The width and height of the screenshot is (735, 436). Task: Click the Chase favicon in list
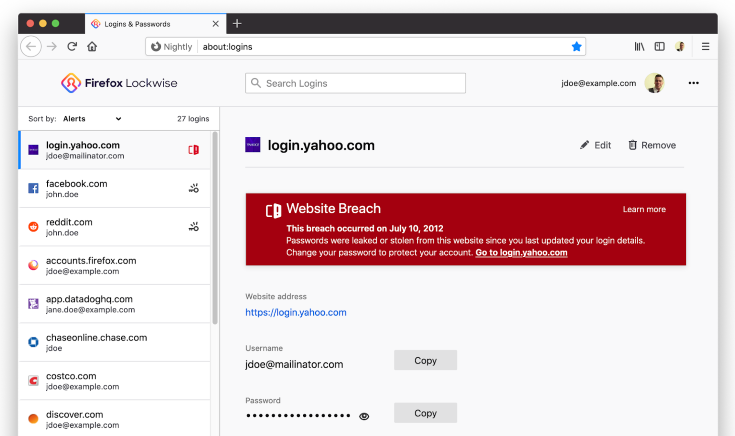[x=33, y=342]
